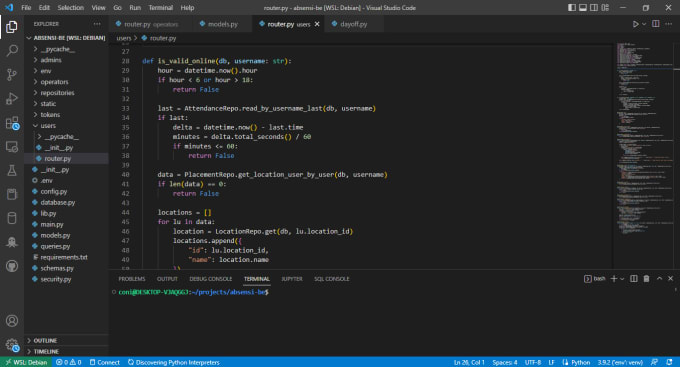Click the errors and warnings count

pos(69,362)
